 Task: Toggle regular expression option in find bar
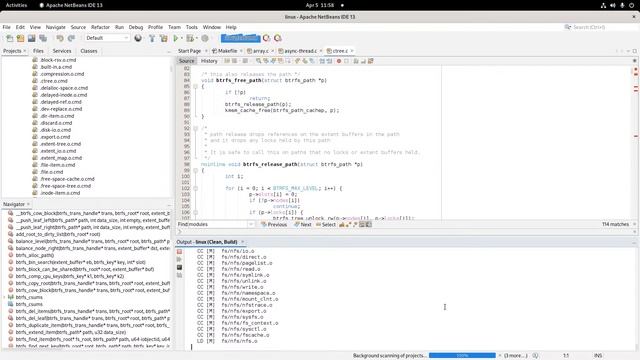point(355,224)
